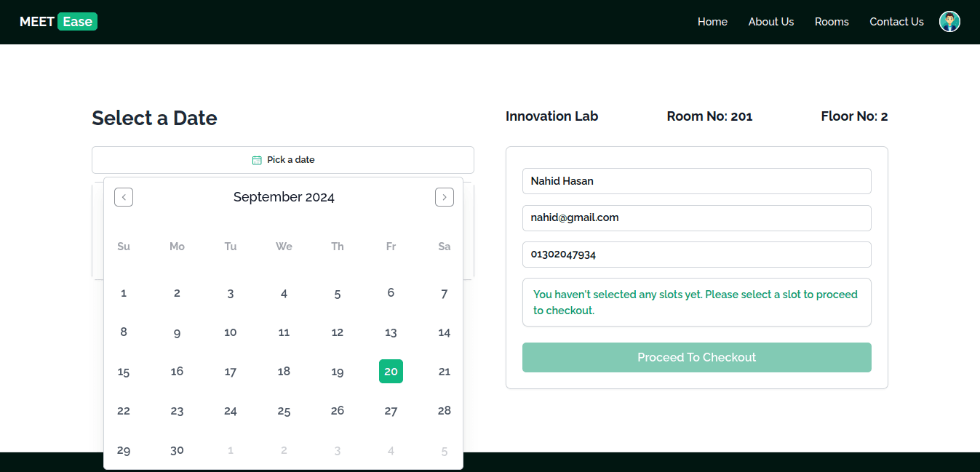980x472 pixels.
Task: Click the previous month arrow icon
Action: point(124,197)
